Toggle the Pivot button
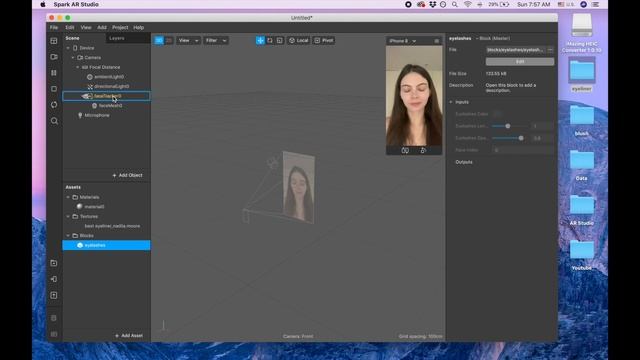Screen dimensions: 640x360 324,40
